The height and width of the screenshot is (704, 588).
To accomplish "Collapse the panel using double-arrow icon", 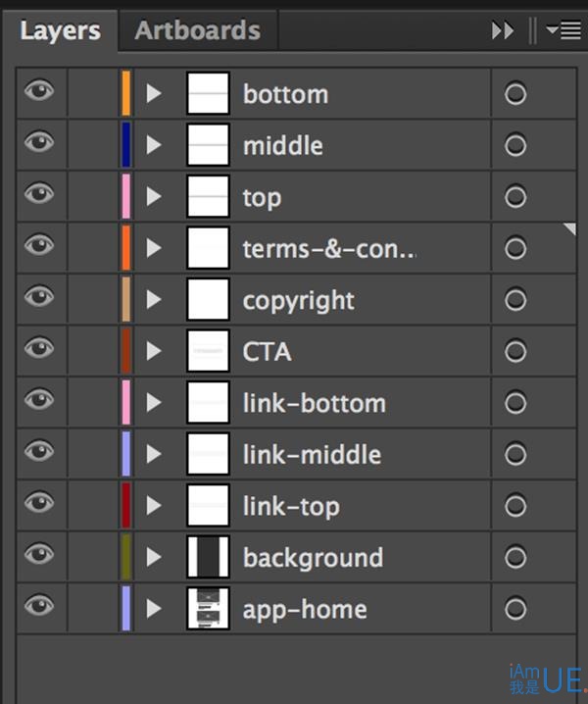I will pyautogui.click(x=503, y=30).
